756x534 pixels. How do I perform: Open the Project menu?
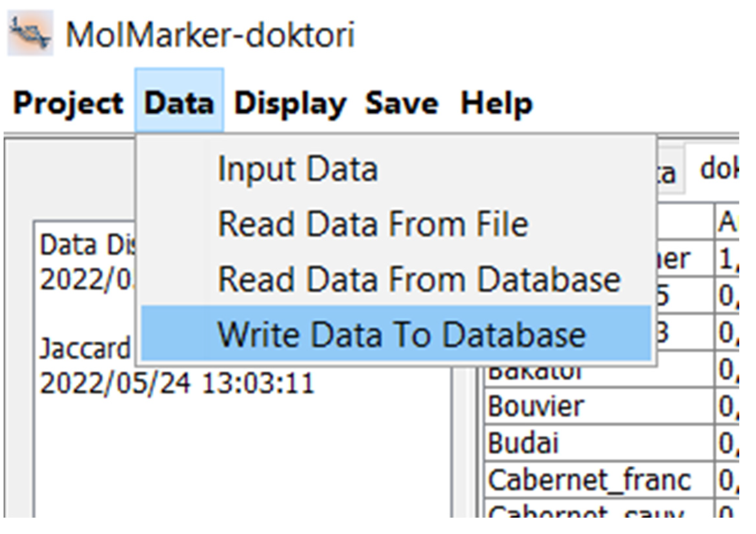(68, 103)
